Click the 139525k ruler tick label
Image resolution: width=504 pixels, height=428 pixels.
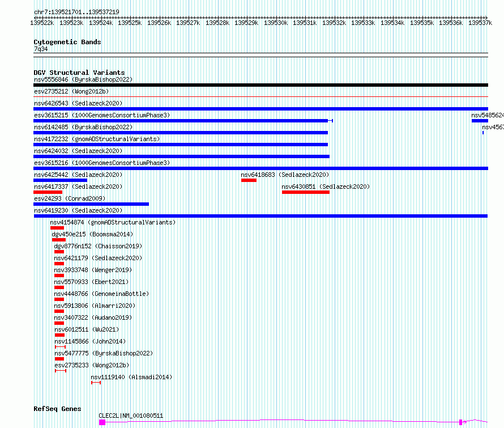pos(130,23)
